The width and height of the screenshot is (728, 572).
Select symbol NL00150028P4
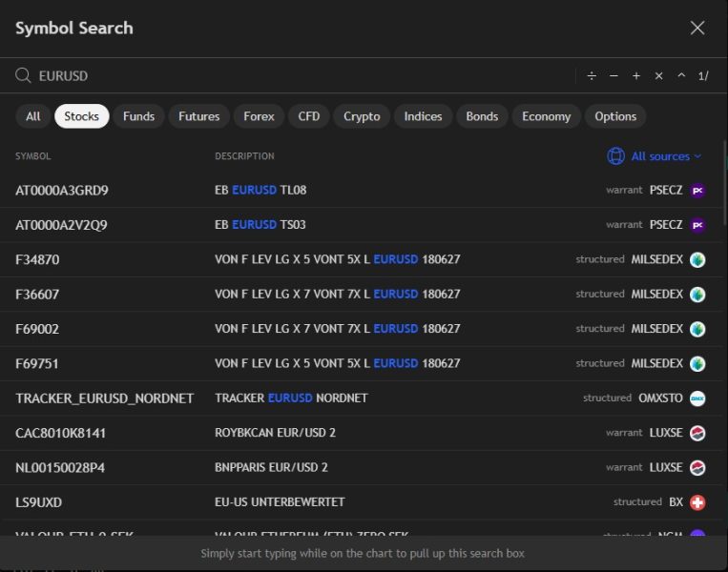click(x=60, y=468)
